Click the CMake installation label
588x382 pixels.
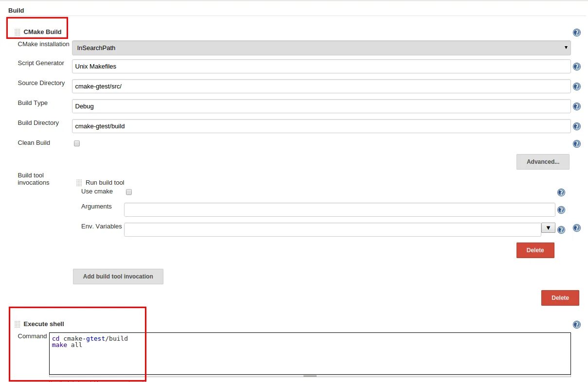(43, 44)
